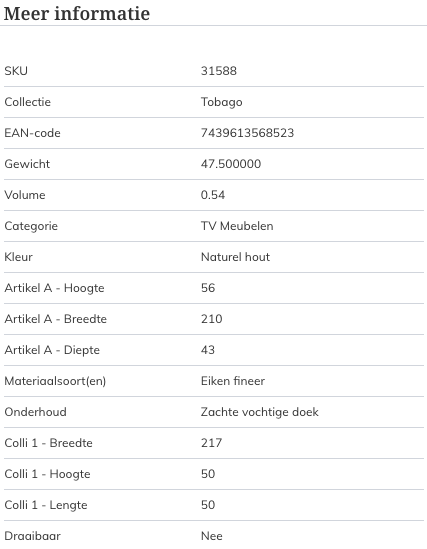The height and width of the screenshot is (549, 427).
Task: Click the Volume value 0.54
Action: 213,195
